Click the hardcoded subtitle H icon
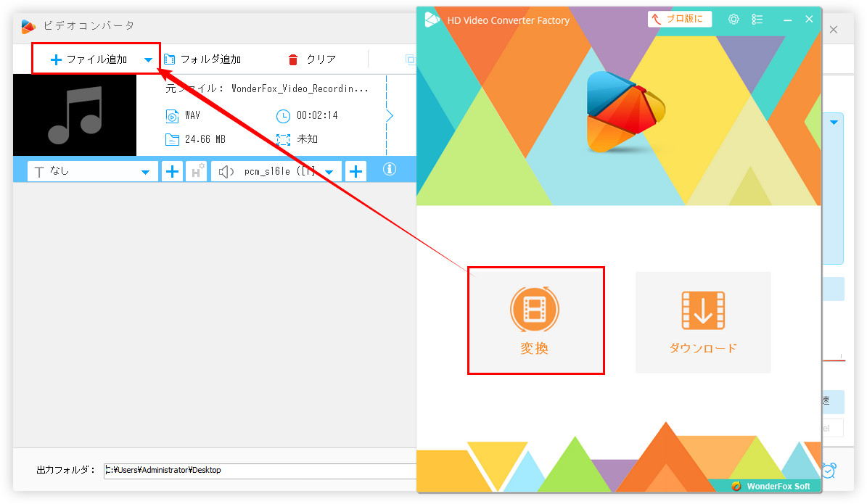 coord(196,171)
